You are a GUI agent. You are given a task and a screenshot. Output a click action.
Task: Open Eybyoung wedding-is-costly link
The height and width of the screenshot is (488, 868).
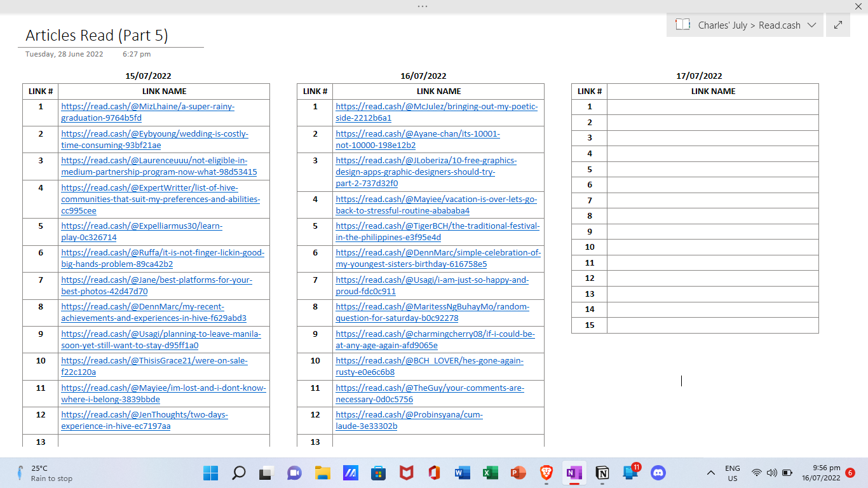click(154, 139)
